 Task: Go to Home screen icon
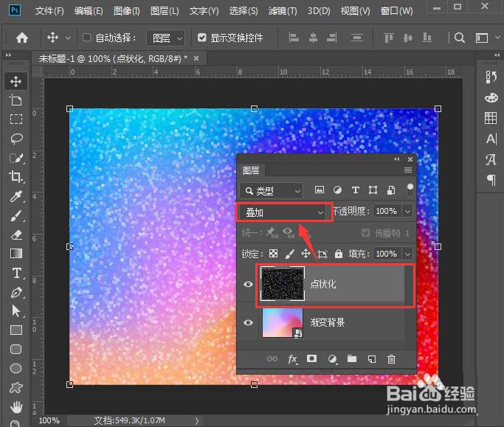22,38
